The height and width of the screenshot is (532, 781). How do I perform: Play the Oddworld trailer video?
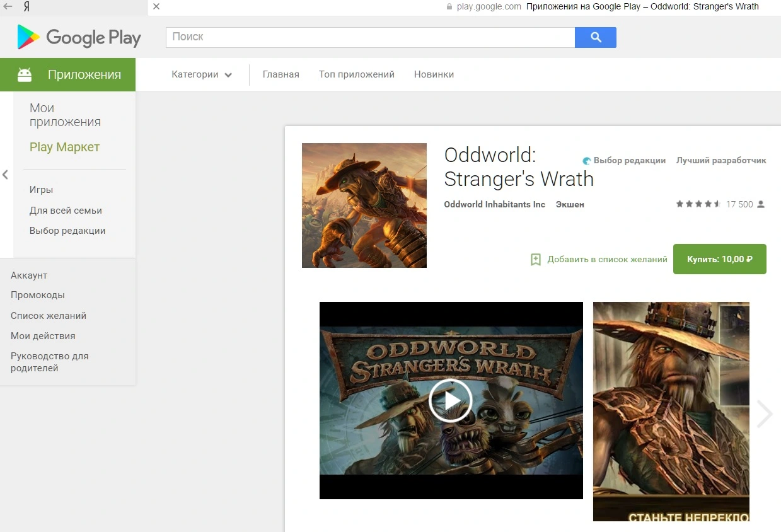click(x=451, y=400)
